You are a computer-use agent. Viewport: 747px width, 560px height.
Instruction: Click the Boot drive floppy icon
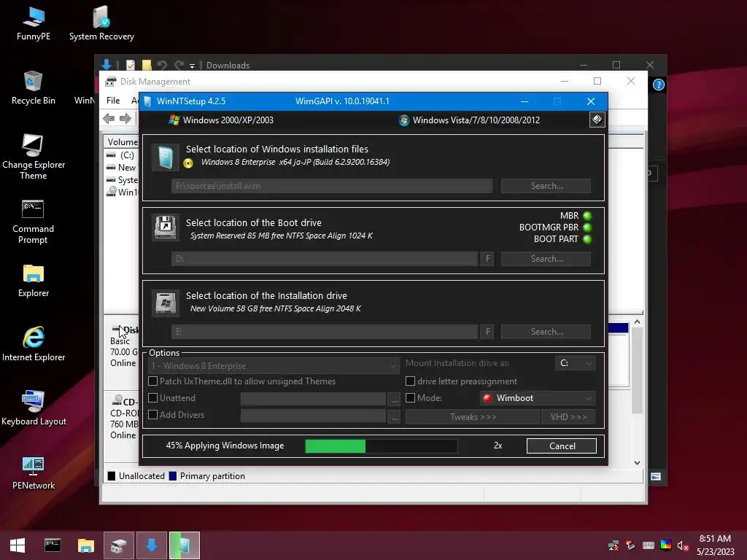pyautogui.click(x=166, y=227)
